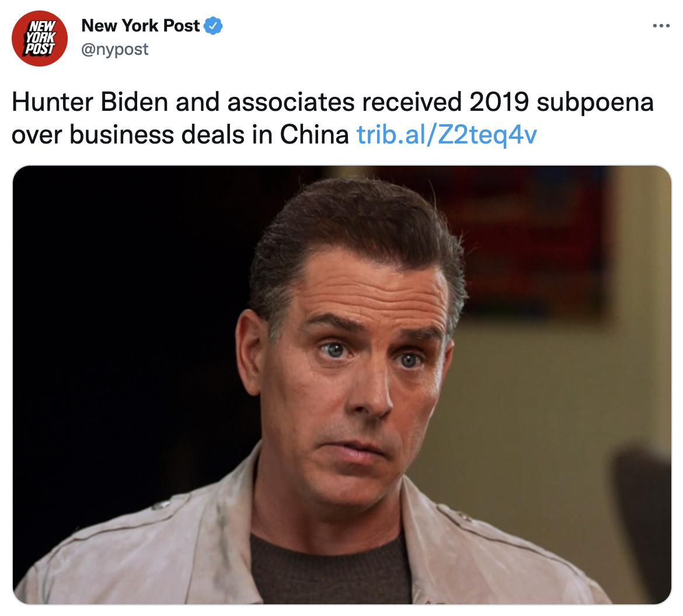Click the tweet headline text about Hunter Biden

tap(333, 118)
